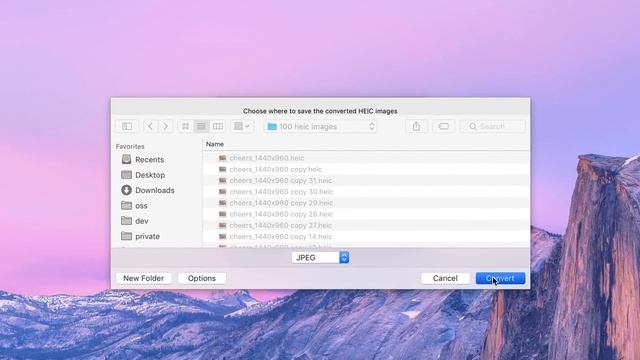Click into the Search field
640x360 pixels.
pos(493,127)
